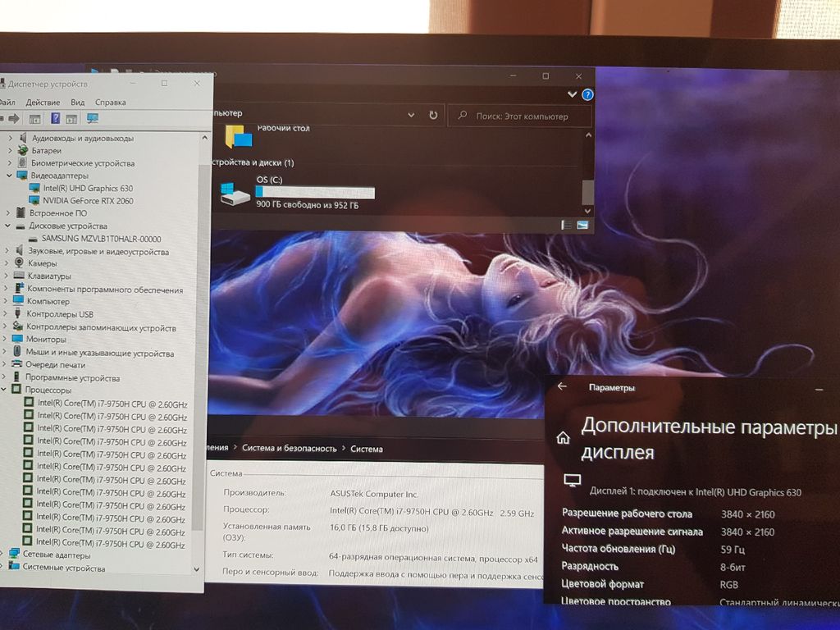Open the Действие menu
This screenshot has height=630, width=840.
click(x=43, y=103)
